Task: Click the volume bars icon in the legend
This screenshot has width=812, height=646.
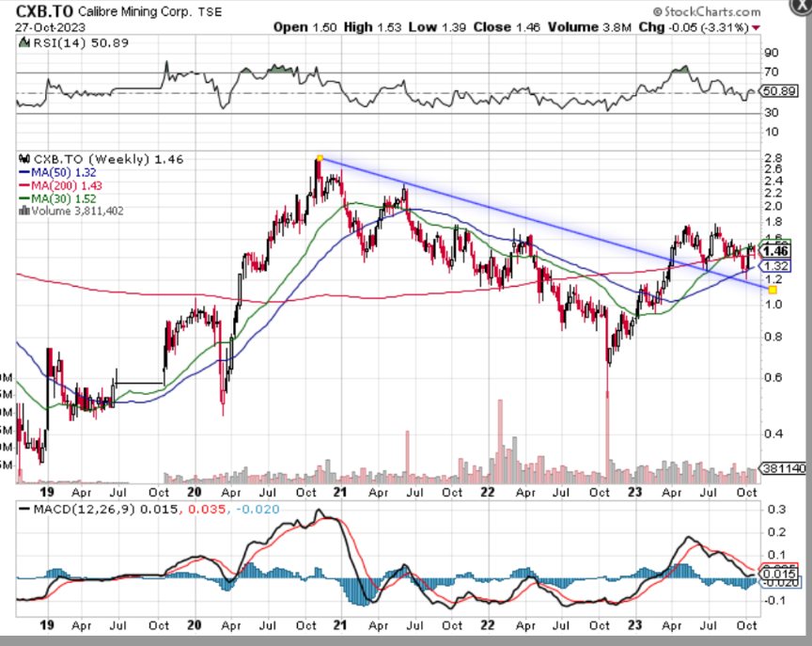Action: (23, 211)
